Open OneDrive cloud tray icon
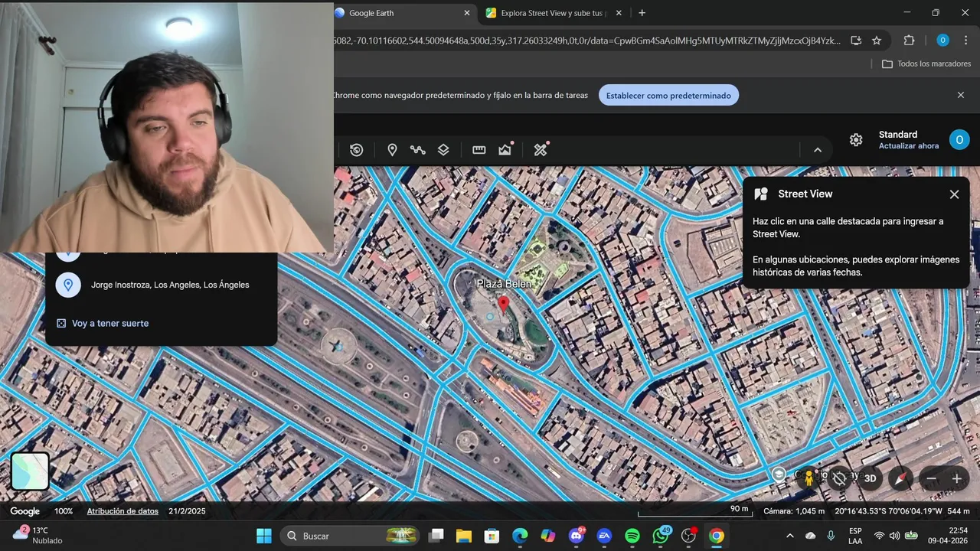This screenshot has width=980, height=551. point(811,536)
